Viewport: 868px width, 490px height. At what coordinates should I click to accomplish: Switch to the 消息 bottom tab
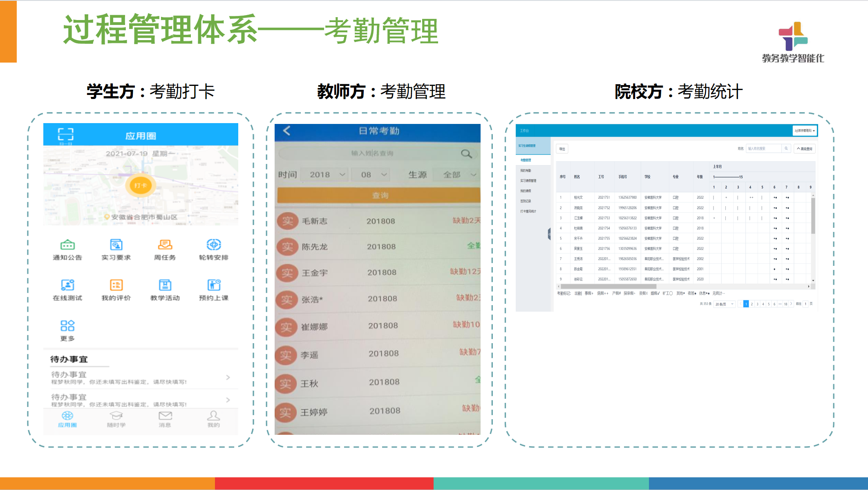tap(165, 419)
